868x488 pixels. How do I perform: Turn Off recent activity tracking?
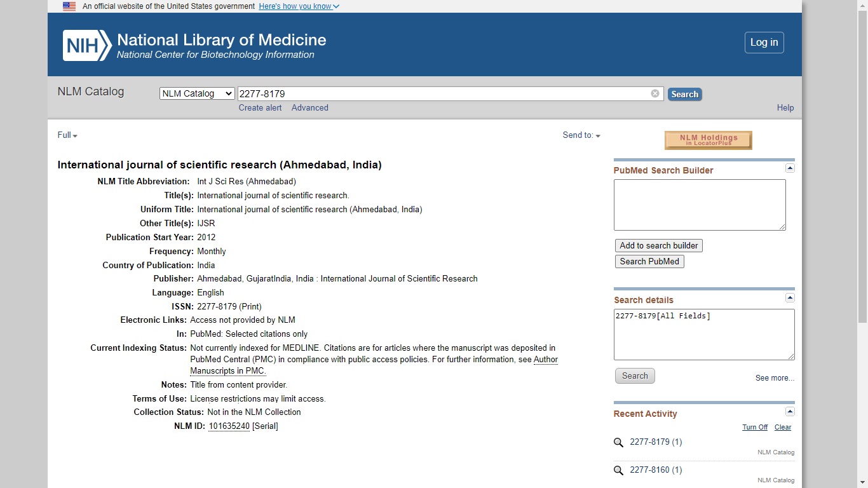[x=755, y=427]
